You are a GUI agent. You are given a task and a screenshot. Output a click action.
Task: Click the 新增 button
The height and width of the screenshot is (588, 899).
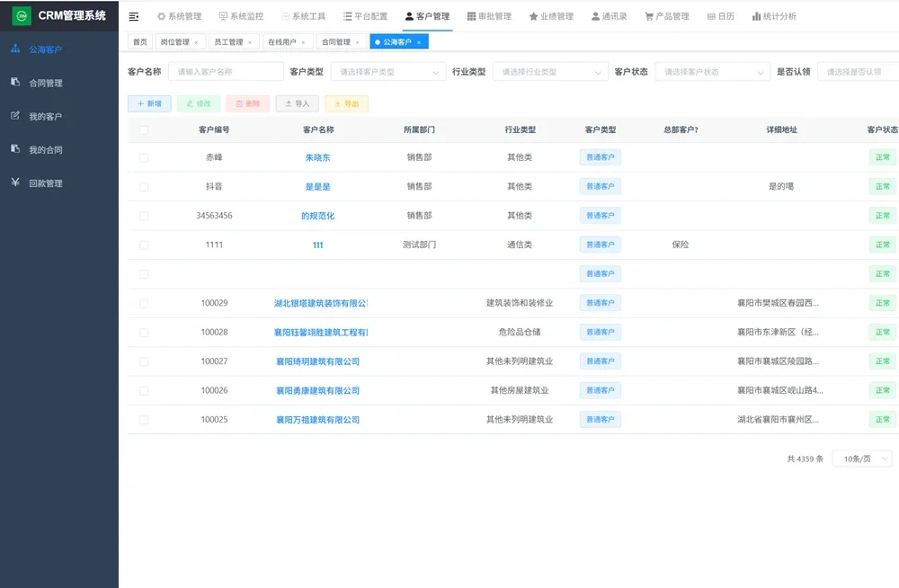[x=149, y=103]
